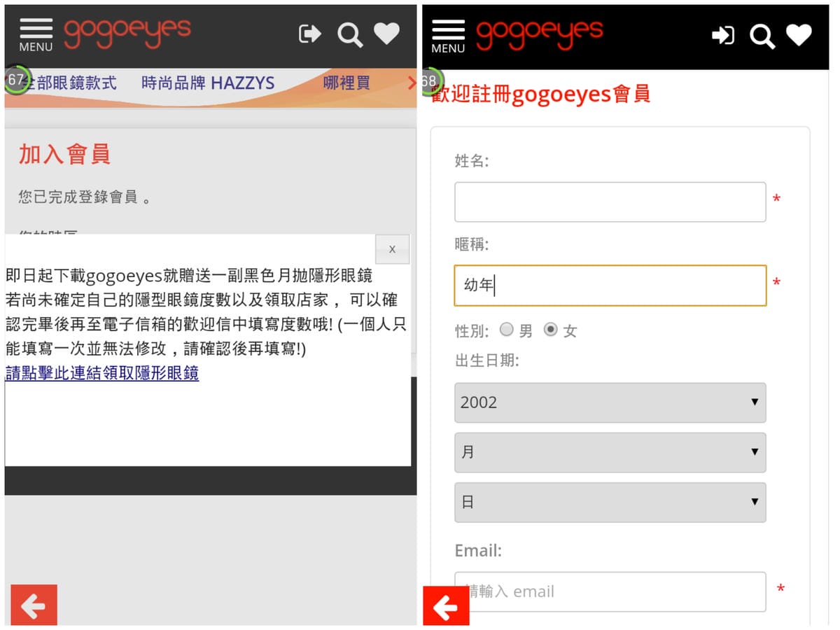Click 歡迎註冊gogoeyes會員 heading
The height and width of the screenshot is (630, 840).
tap(540, 94)
